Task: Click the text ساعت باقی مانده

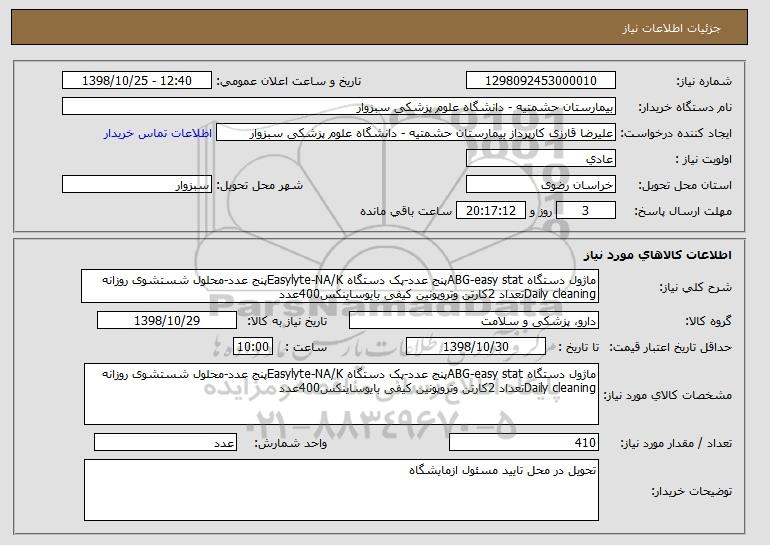Action: coord(406,212)
